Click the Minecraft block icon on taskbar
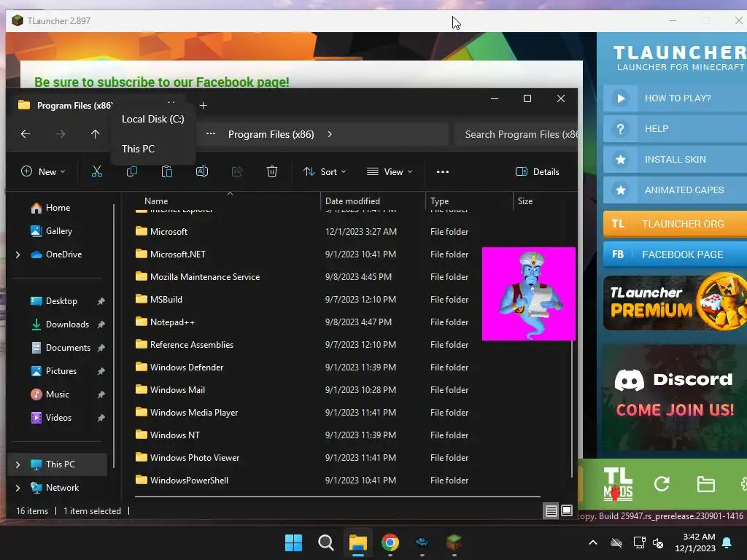Viewport: 747px width, 560px height. [454, 542]
